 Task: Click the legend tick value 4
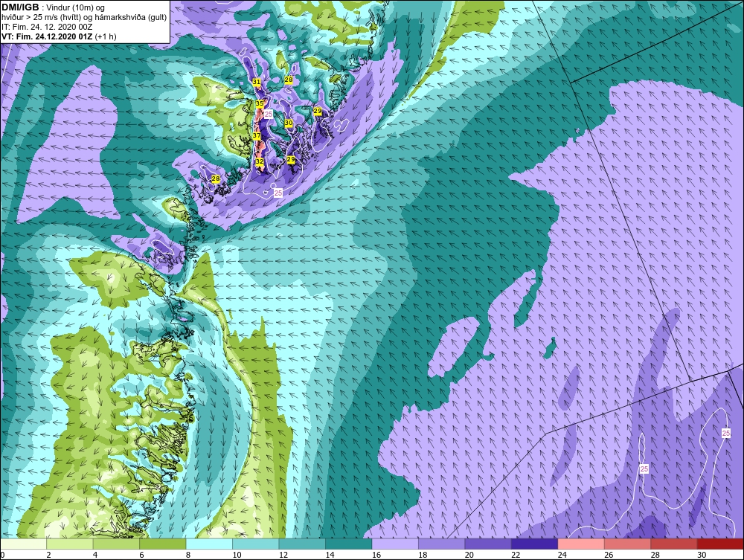pos(95,555)
